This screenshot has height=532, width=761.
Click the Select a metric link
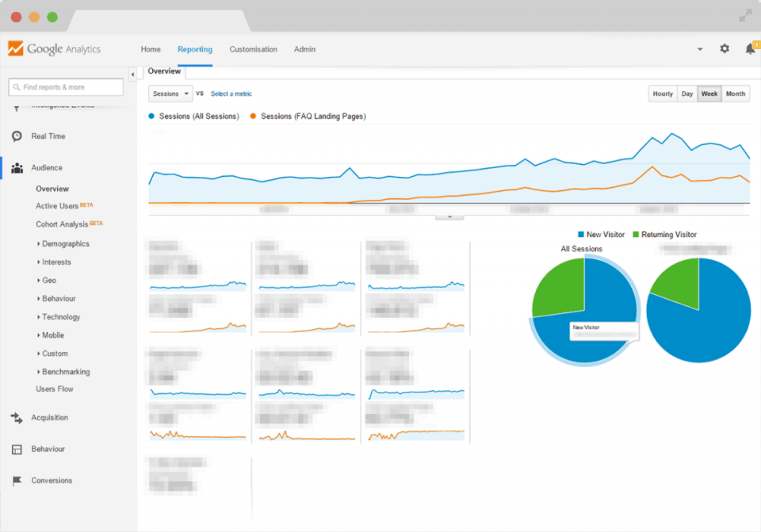[231, 94]
